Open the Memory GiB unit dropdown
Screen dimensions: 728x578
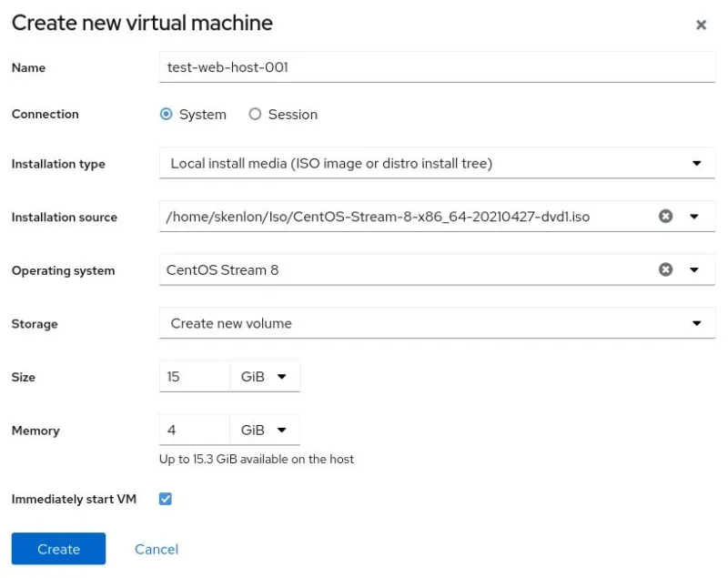264,430
